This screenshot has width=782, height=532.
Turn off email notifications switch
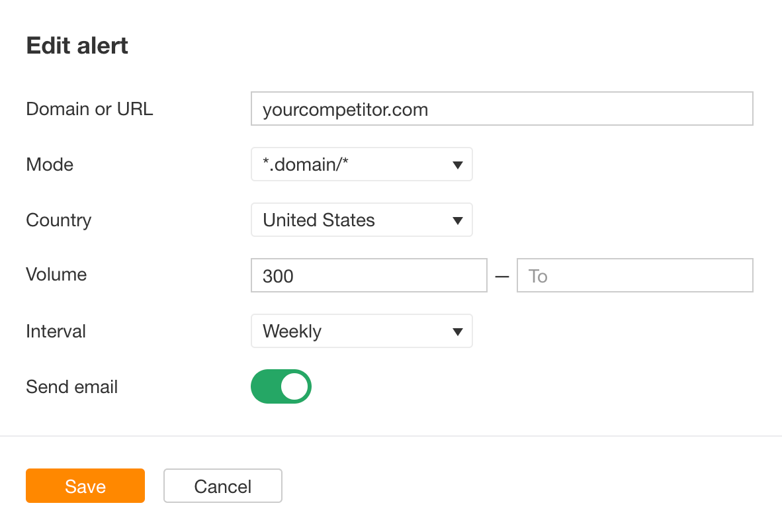(281, 386)
